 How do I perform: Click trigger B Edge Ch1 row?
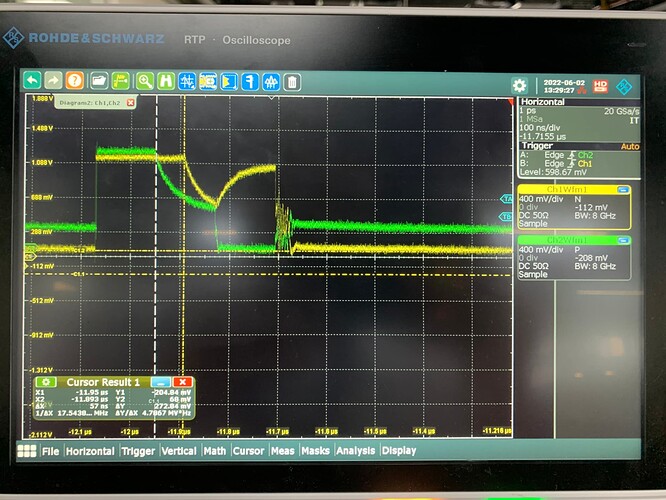(556, 164)
